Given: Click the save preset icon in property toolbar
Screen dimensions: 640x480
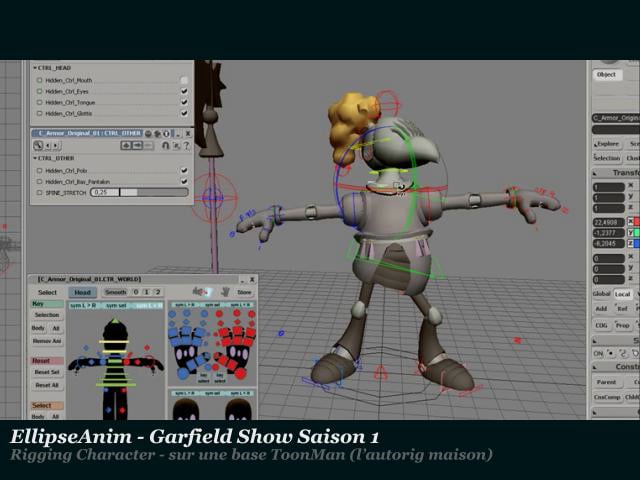Looking at the screenshot, I should point(137,145).
